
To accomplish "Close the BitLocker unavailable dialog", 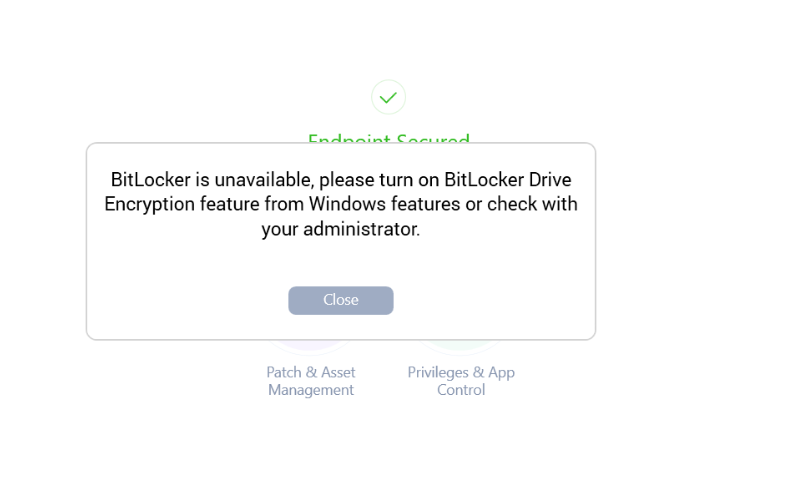I will point(340,300).
